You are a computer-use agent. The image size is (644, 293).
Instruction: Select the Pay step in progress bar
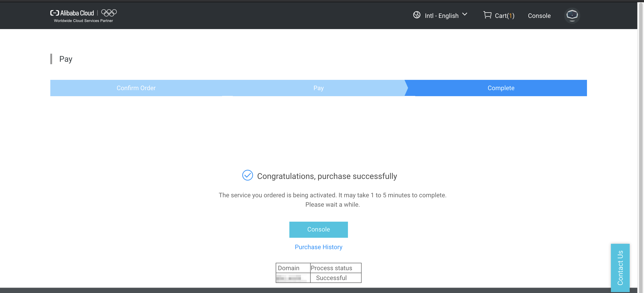click(318, 88)
